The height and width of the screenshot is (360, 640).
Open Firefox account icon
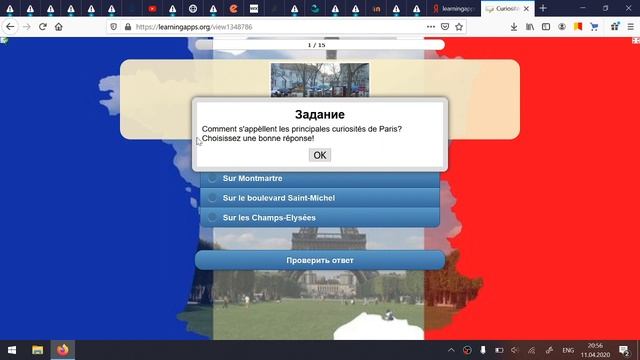pyautogui.click(x=562, y=27)
